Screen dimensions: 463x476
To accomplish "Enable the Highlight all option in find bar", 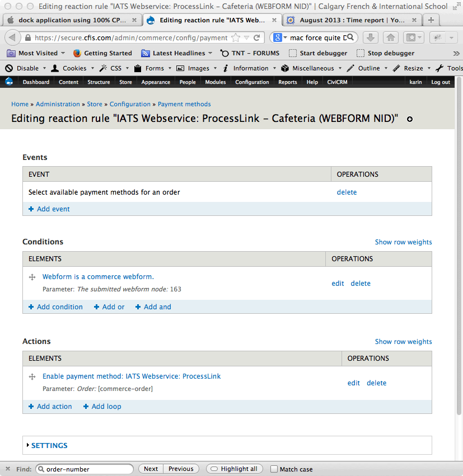I will (x=234, y=469).
